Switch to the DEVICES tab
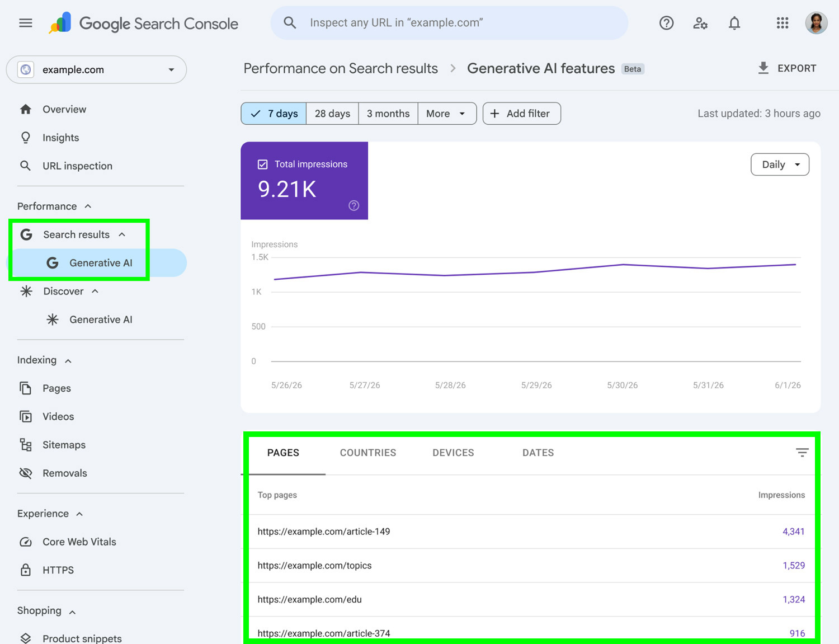Image resolution: width=839 pixels, height=644 pixels. (453, 453)
